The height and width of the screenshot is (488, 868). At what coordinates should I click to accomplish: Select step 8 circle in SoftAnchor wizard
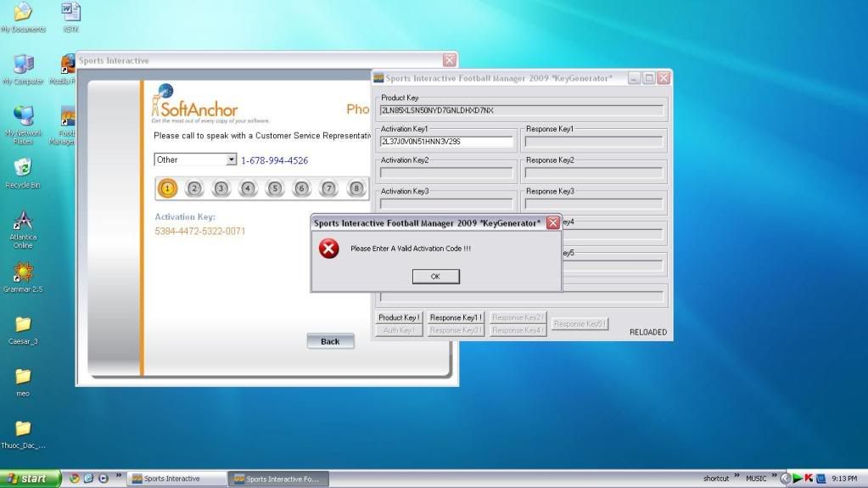click(356, 188)
